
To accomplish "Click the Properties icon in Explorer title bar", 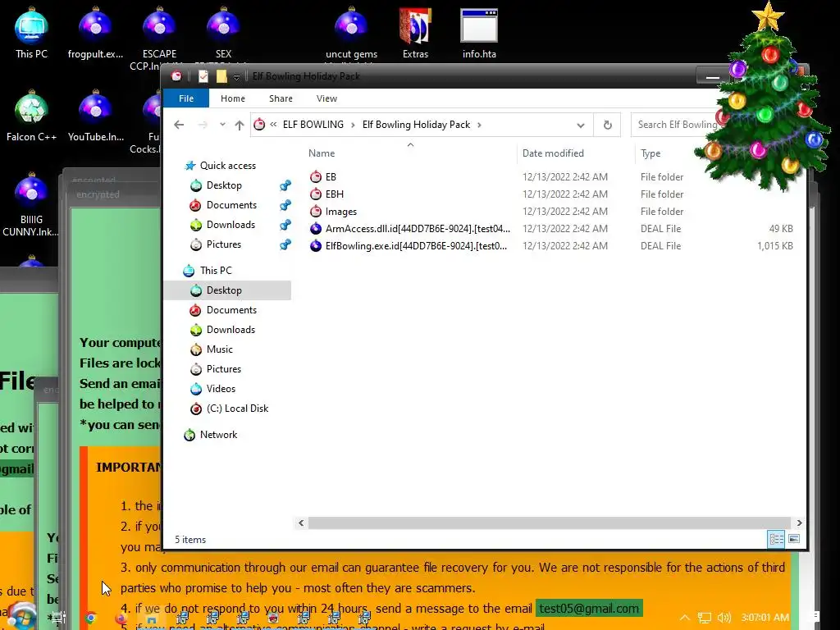I will (203, 76).
